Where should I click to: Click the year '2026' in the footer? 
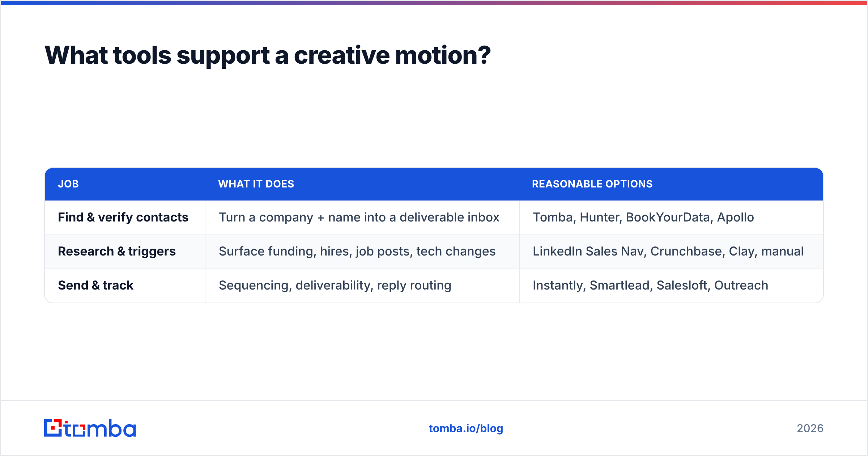(810, 428)
